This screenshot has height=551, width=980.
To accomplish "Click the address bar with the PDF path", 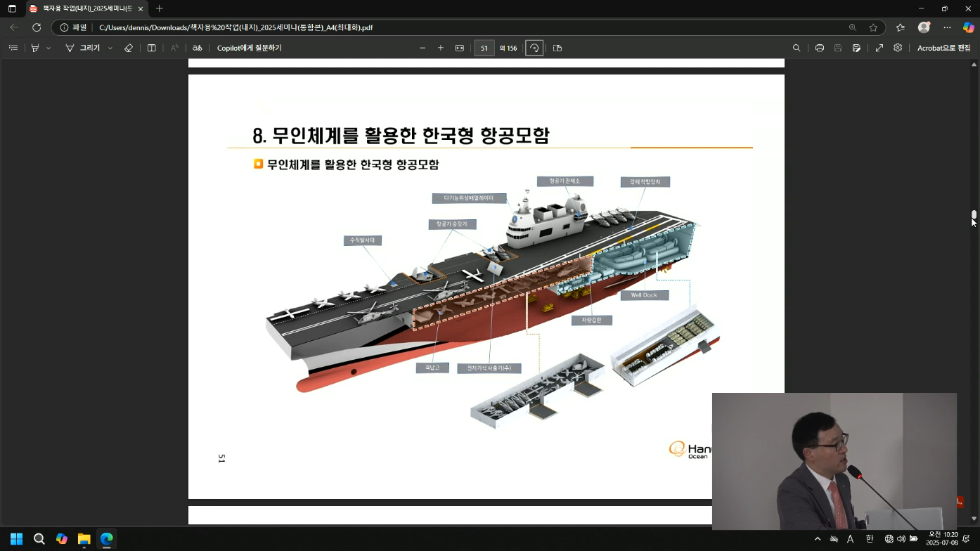I will point(468,27).
